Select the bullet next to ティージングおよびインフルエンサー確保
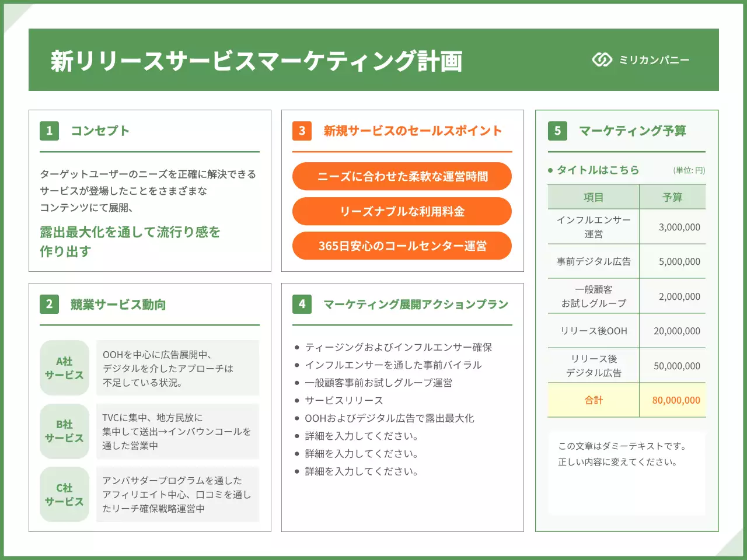Viewport: 747px width, 560px height. click(298, 348)
